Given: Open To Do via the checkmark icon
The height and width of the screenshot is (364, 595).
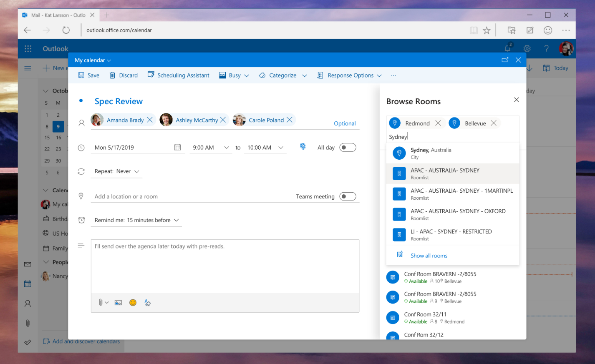Looking at the screenshot, I should pos(28,342).
